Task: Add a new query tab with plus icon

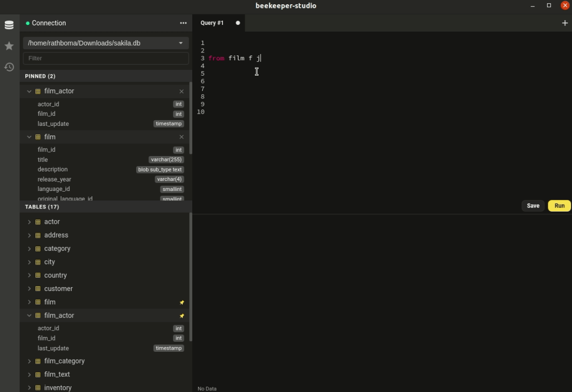Action: (565, 23)
